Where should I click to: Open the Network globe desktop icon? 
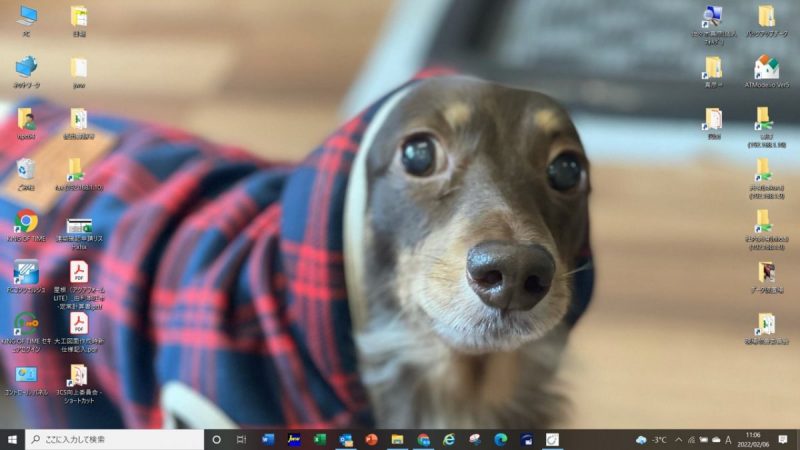pyautogui.click(x=26, y=71)
